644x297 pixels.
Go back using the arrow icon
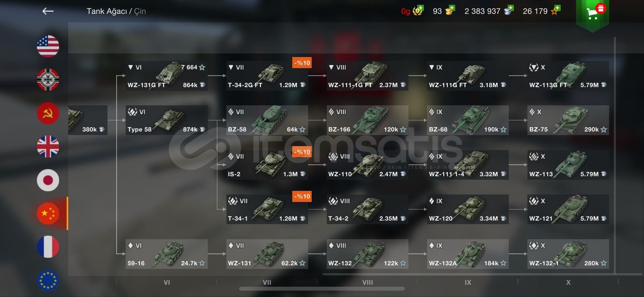(x=48, y=11)
